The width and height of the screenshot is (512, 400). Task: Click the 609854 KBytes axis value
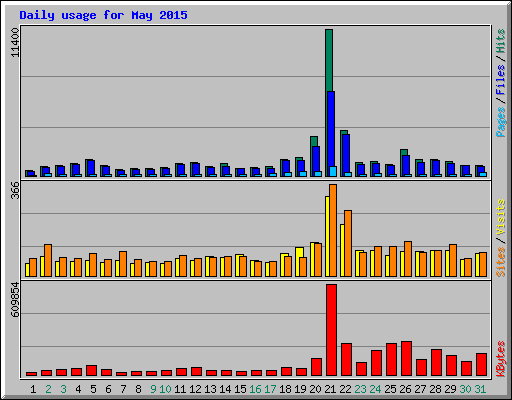click(x=15, y=299)
